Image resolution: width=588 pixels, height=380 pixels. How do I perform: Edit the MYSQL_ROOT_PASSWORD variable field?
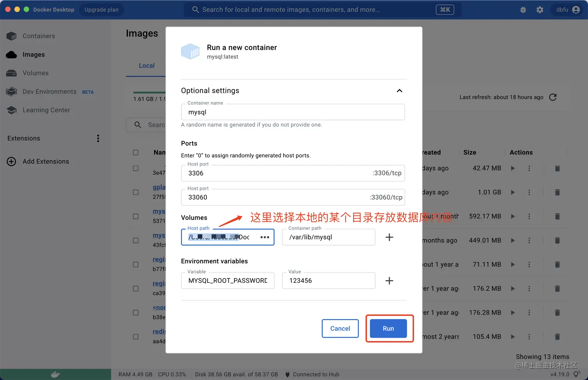coord(227,281)
